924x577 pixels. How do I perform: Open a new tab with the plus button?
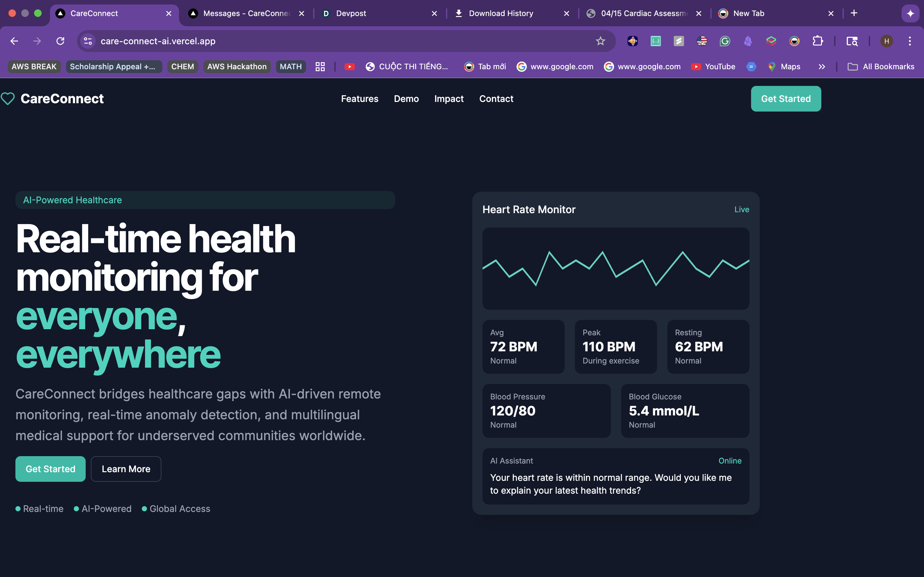(854, 13)
